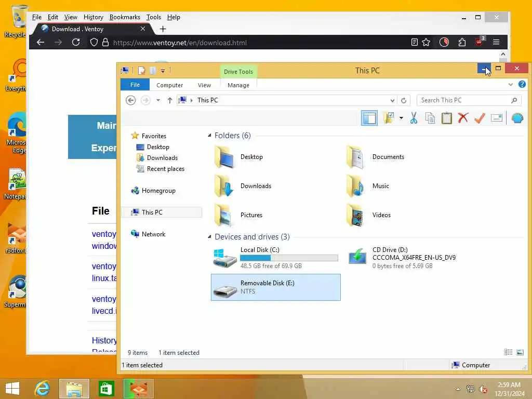532x399 pixels.
Task: Open browser Tools menu
Action: [x=153, y=17]
